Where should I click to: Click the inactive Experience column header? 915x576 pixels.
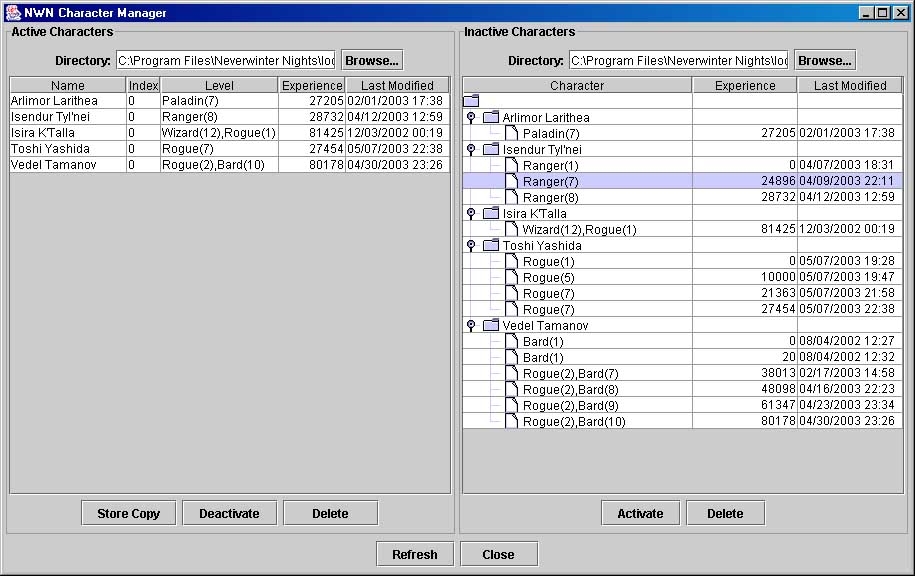coord(744,86)
